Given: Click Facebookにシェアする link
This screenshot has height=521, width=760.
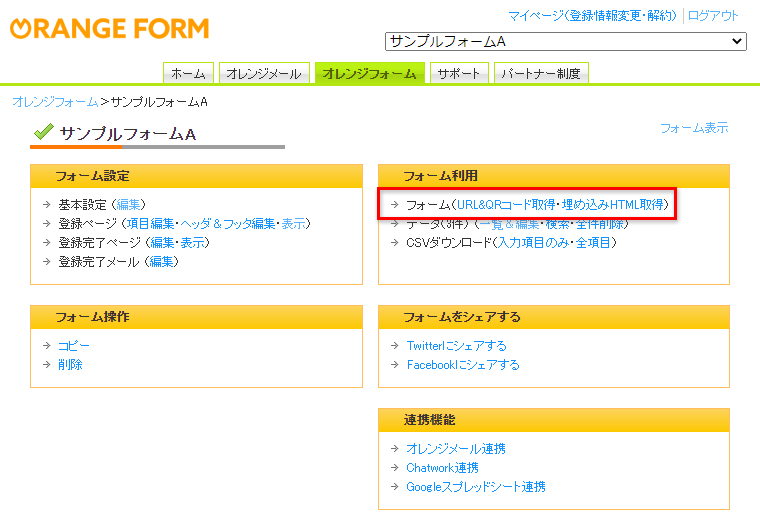Looking at the screenshot, I should (463, 364).
